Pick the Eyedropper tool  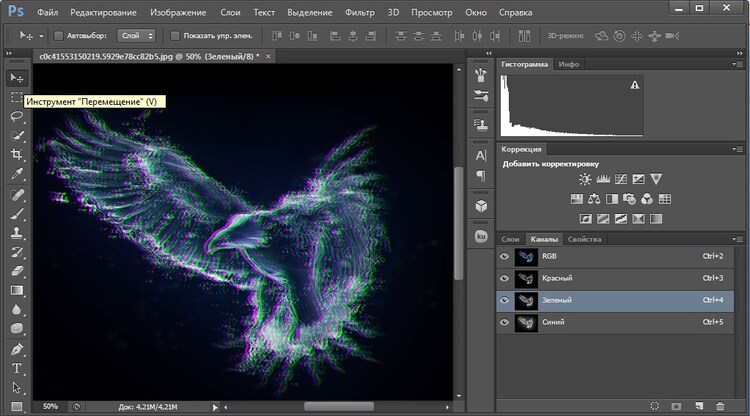pos(17,173)
